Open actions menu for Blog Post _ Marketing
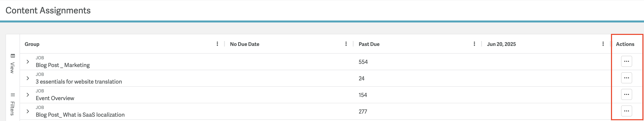The height and width of the screenshot is (121, 644). pyautogui.click(x=626, y=61)
